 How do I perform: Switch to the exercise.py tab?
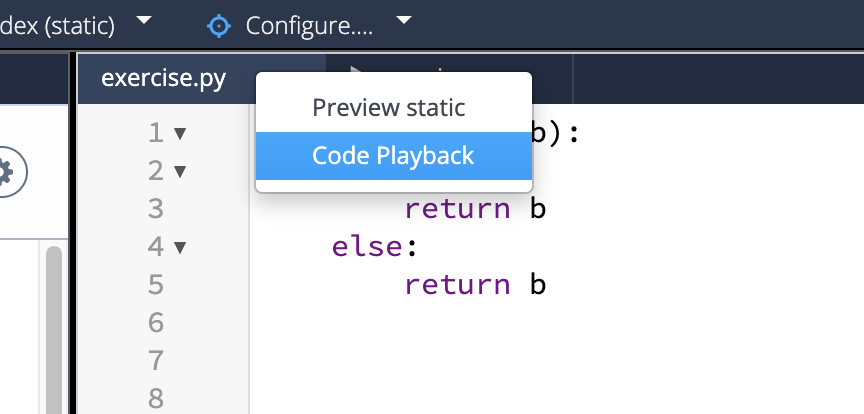[x=163, y=78]
